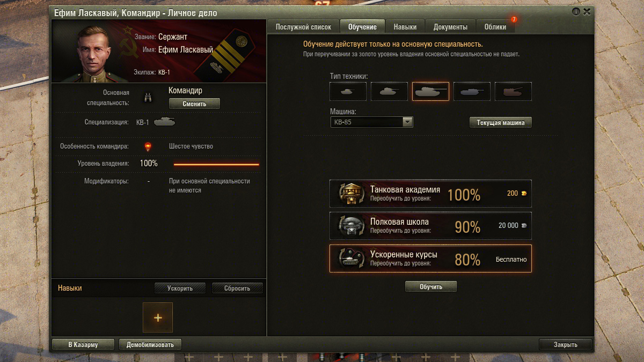Click the info icon in title bar
Image resolution: width=644 pixels, height=362 pixels.
(576, 11)
